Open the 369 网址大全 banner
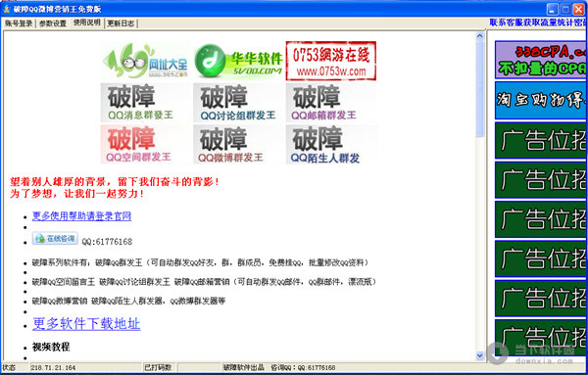 click(x=145, y=61)
